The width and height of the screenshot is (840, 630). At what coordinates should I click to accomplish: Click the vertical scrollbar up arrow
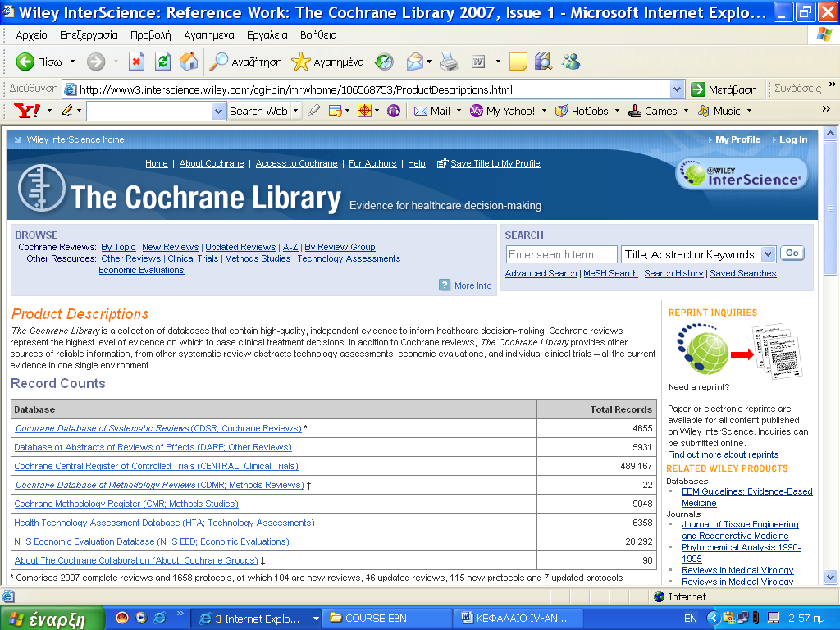830,133
